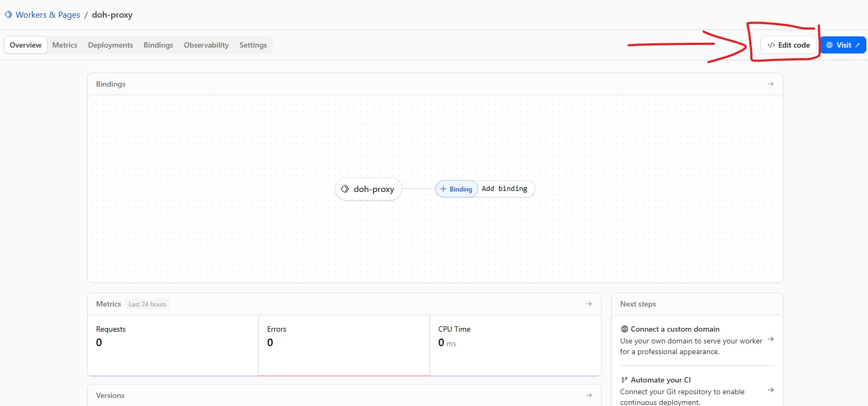Click the Edit code button
Screen dimensions: 868x406
pyautogui.click(x=788, y=45)
